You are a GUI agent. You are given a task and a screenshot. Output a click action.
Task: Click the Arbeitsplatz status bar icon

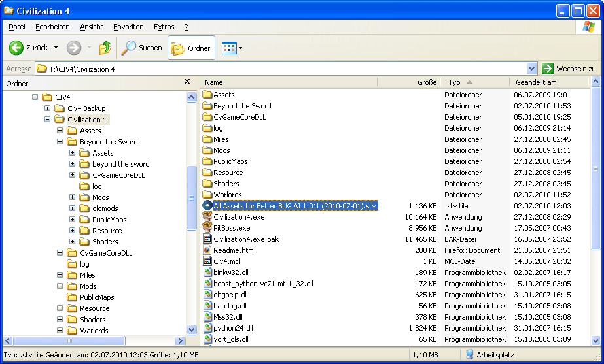pyautogui.click(x=470, y=354)
